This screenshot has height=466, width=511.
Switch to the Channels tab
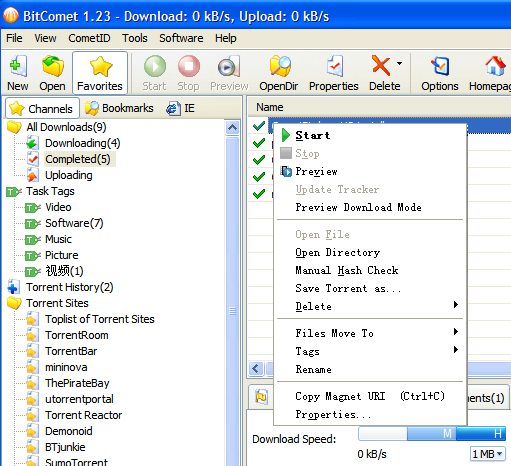[42, 108]
